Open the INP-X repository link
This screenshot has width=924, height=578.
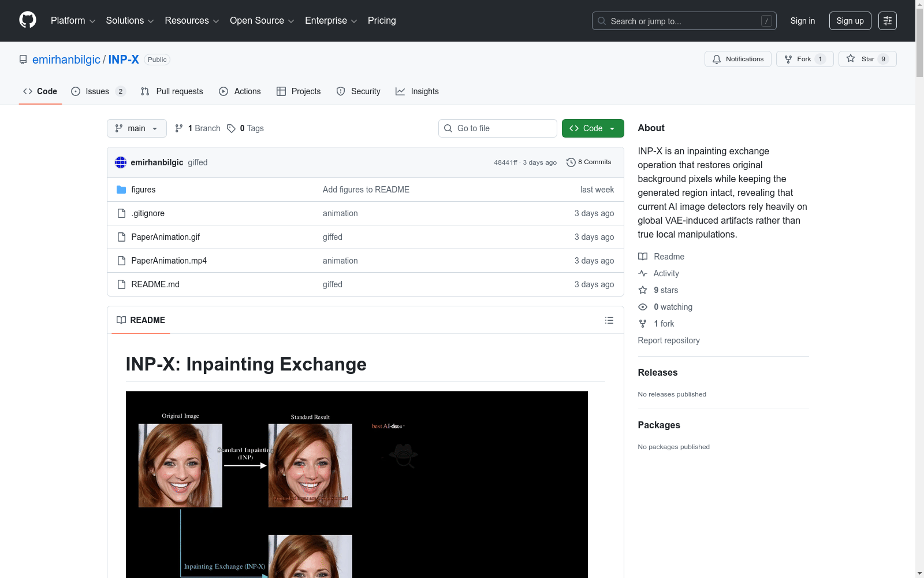(x=124, y=60)
